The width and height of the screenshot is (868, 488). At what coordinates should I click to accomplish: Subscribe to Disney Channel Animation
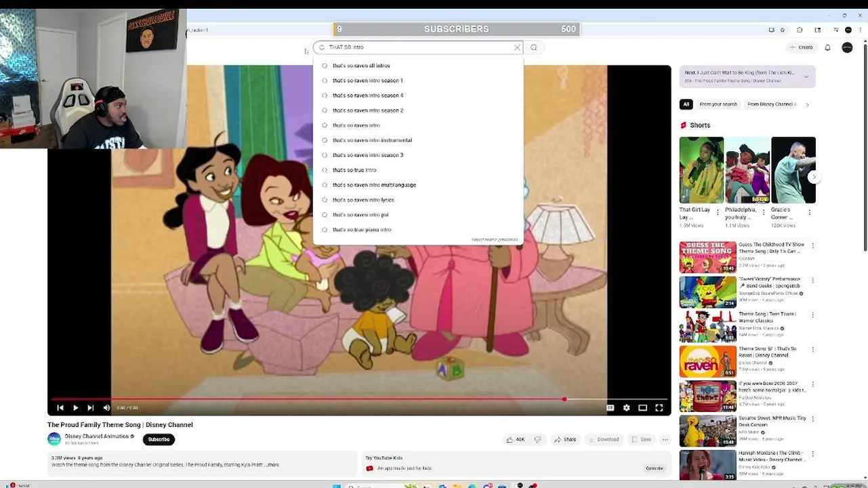(159, 439)
